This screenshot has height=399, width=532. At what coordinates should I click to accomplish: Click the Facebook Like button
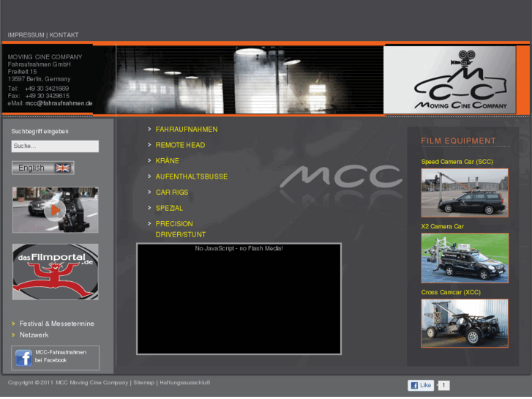[421, 385]
